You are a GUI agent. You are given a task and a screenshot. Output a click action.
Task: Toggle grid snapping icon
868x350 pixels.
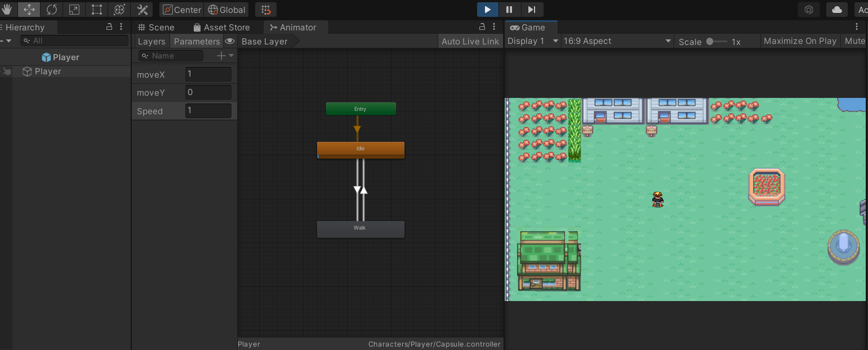pyautogui.click(x=266, y=10)
